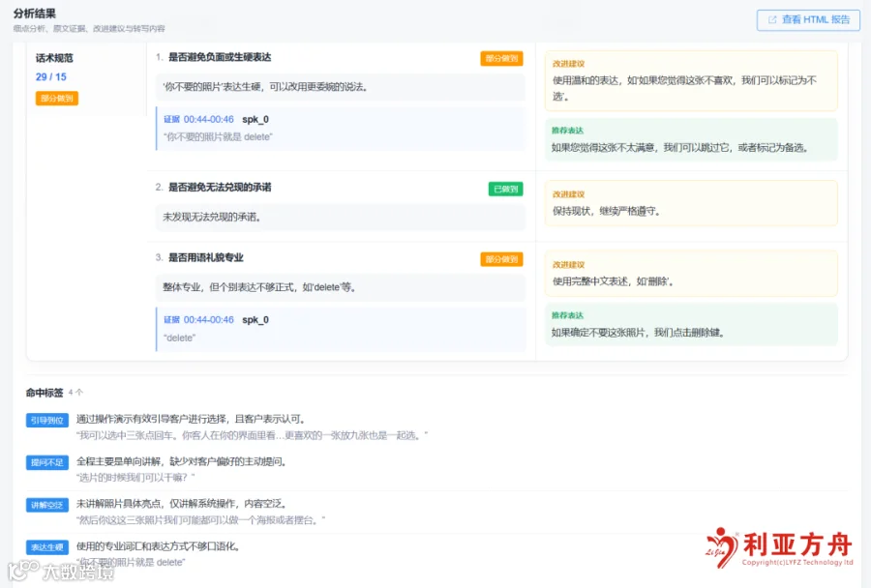The width and height of the screenshot is (871, 588).
Task: Select item title 是否避免无法兑现的承诺
Action: pos(220,187)
